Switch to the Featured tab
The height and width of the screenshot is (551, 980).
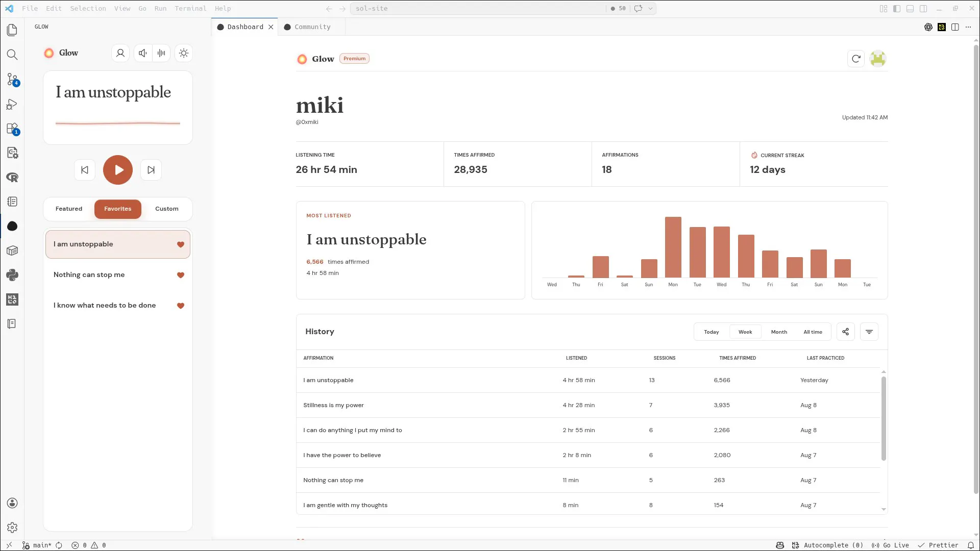tap(69, 209)
